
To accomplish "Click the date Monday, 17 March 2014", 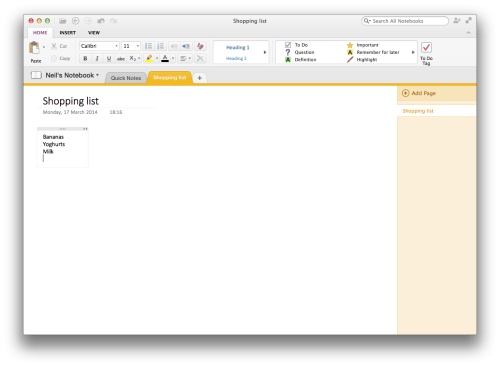I will (x=70, y=112).
